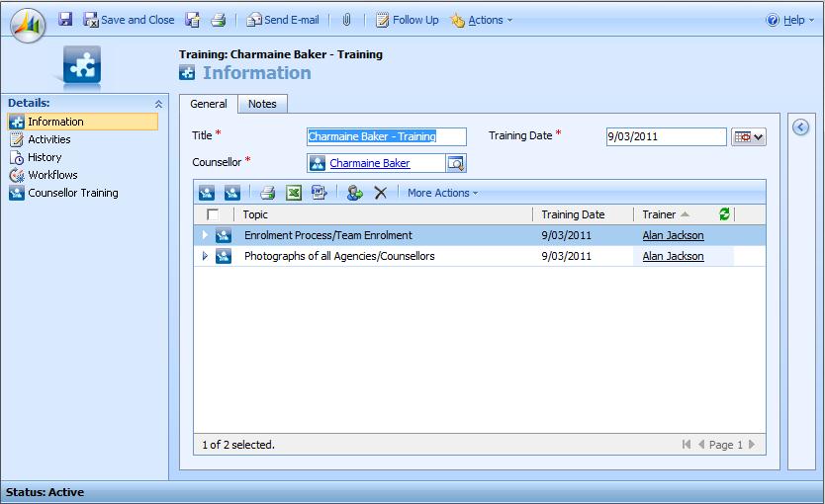
Task: Click Save and Close button
Action: [130, 20]
